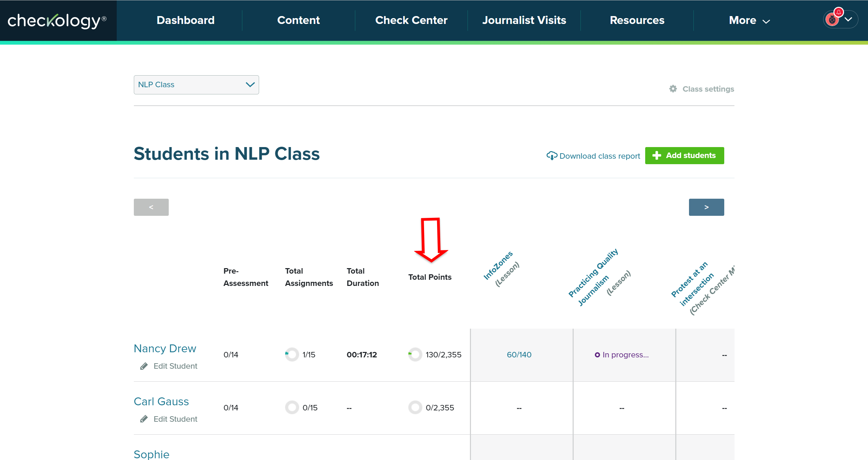Open the NLP Class dropdown
868x460 pixels.
pyautogui.click(x=196, y=85)
